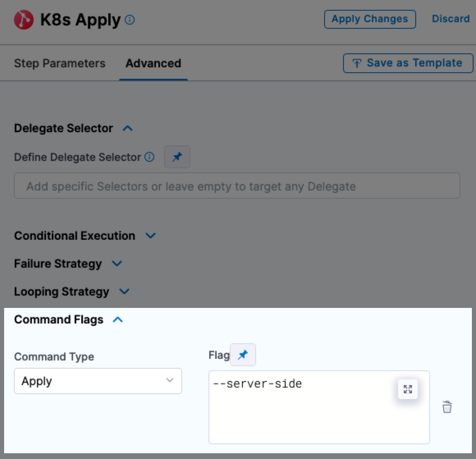
Task: Click the Discard link
Action: pyautogui.click(x=451, y=19)
